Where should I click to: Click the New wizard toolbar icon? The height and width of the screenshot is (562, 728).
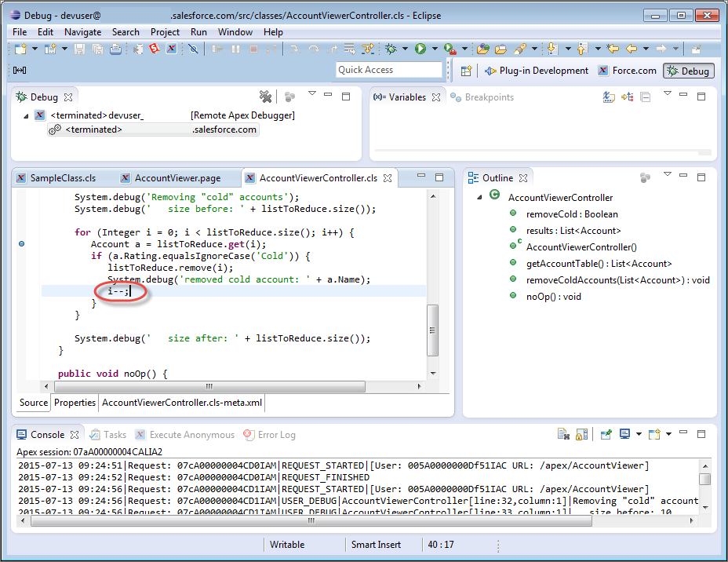pos(20,49)
